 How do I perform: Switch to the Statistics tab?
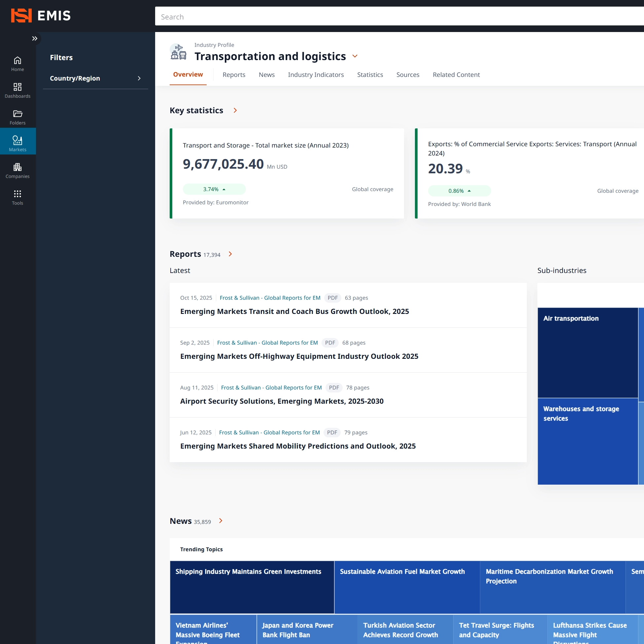tap(370, 75)
